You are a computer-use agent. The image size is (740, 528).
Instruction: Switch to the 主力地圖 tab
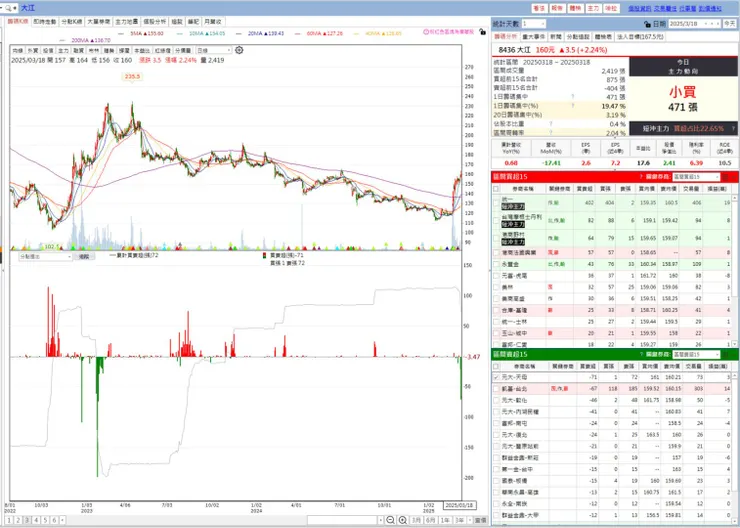pos(127,22)
